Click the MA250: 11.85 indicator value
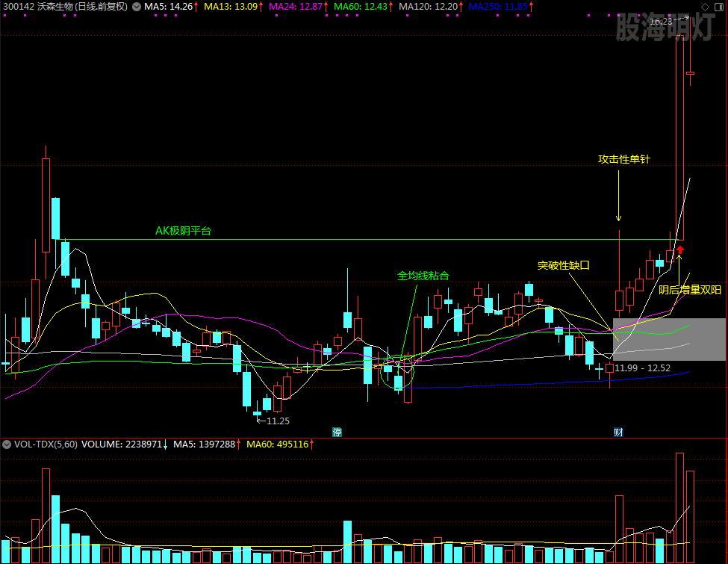This screenshot has width=728, height=564. pyautogui.click(x=498, y=7)
